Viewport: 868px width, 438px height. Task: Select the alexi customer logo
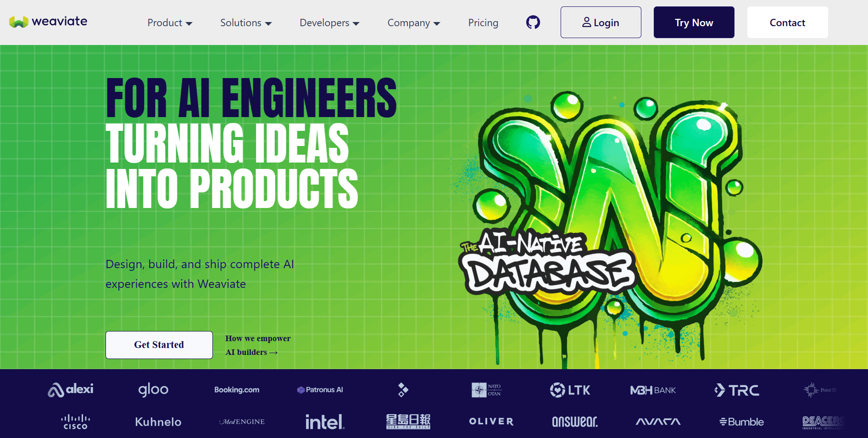[x=71, y=390]
